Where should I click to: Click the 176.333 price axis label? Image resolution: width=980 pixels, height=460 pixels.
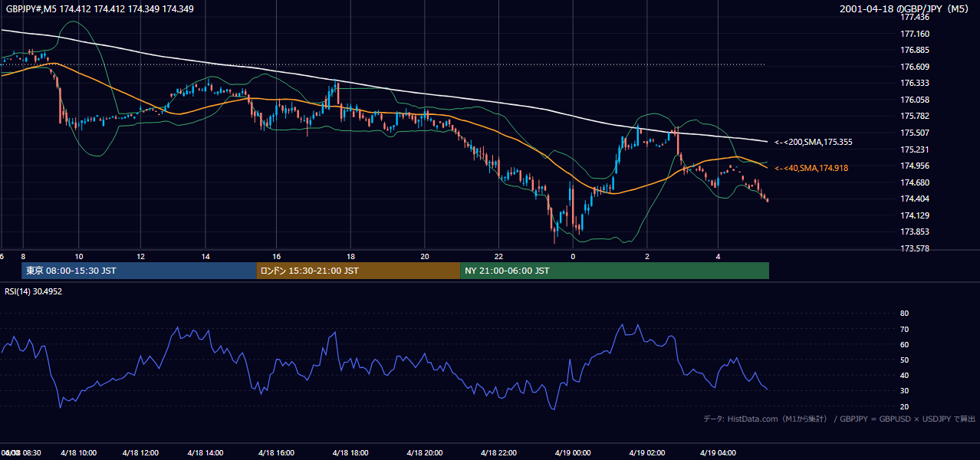coord(915,83)
